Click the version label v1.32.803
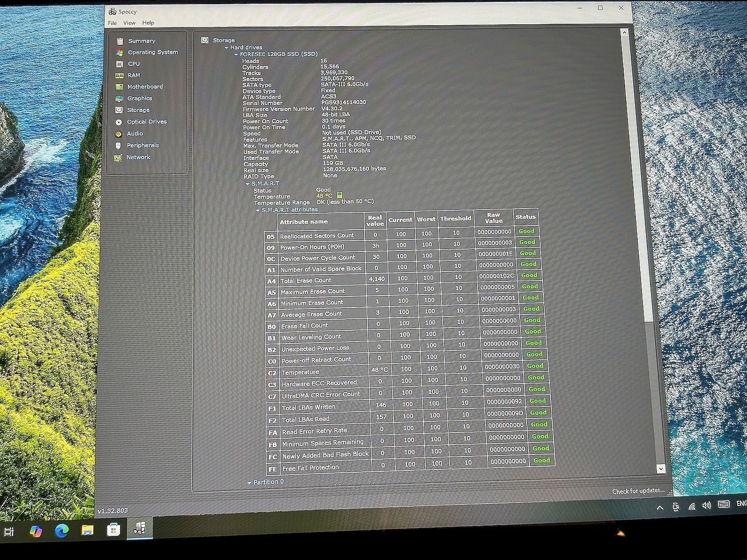Screen dimensions: 747x560 tap(113, 511)
